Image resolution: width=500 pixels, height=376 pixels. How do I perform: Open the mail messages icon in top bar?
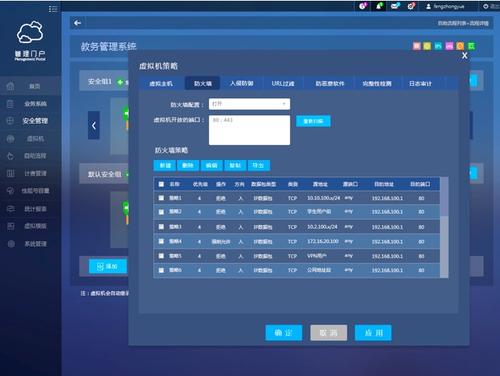click(x=395, y=6)
